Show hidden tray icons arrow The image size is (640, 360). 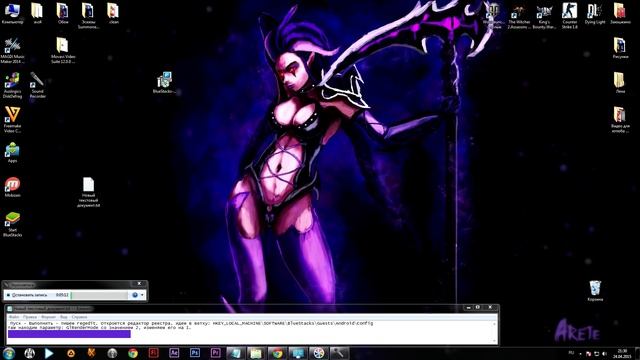580,353
